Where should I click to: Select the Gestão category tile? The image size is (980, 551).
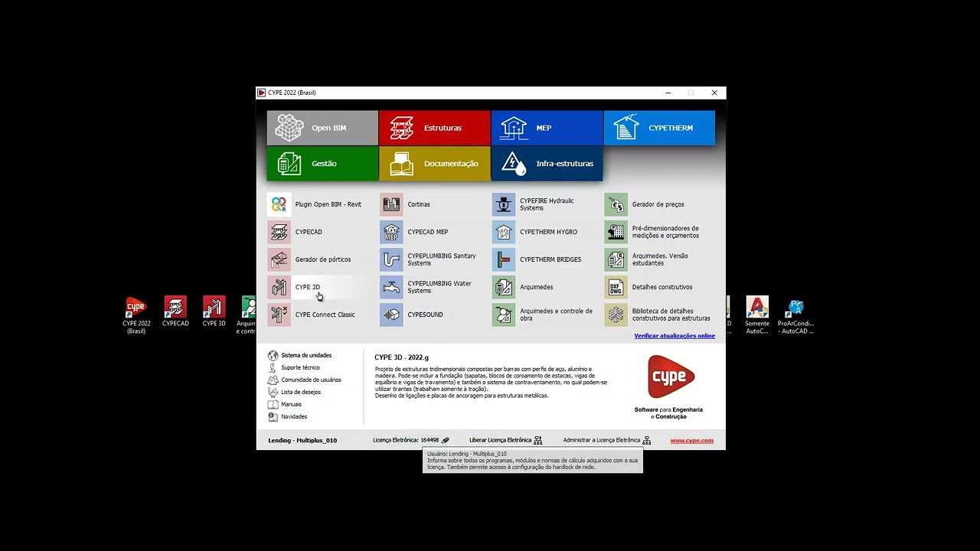pos(322,164)
